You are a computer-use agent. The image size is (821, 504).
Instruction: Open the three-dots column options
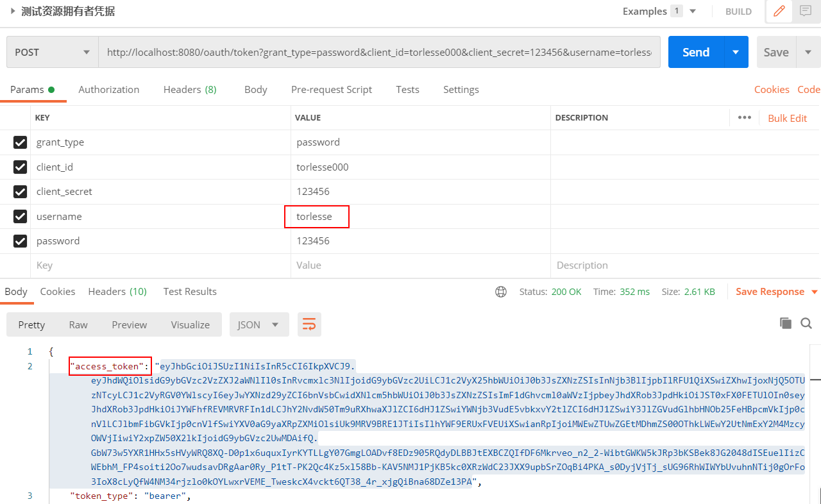[744, 117]
